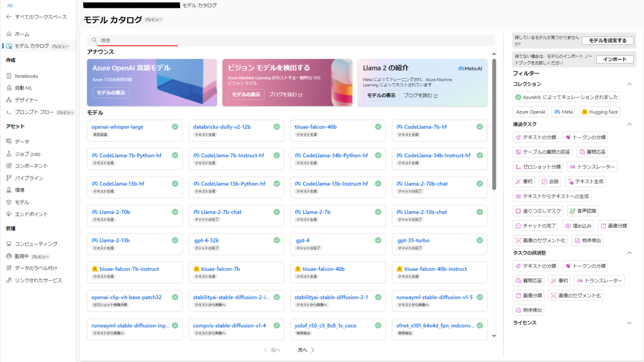The height and width of the screenshot is (362, 644).
Task: Click the back arrow beside すべてのワークスペース
Action: (x=9, y=17)
